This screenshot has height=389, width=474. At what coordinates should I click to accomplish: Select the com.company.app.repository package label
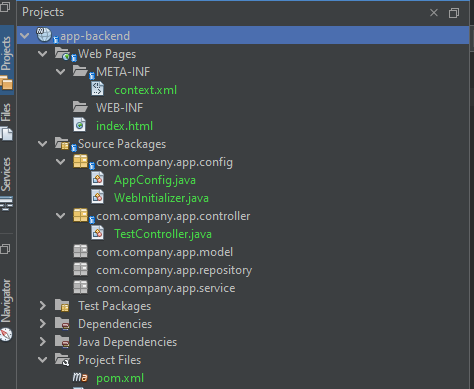[x=174, y=270]
